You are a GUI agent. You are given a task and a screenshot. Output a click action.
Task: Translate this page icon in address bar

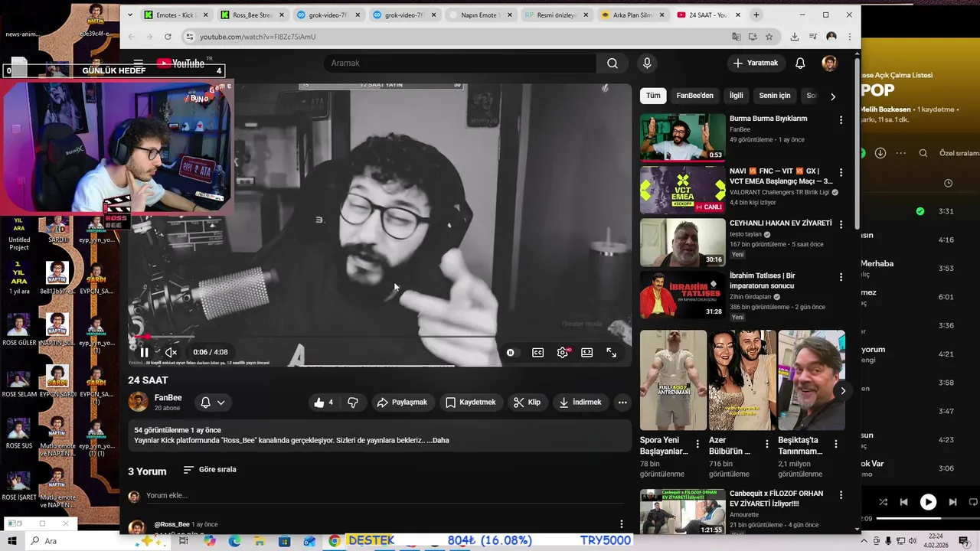(x=737, y=37)
